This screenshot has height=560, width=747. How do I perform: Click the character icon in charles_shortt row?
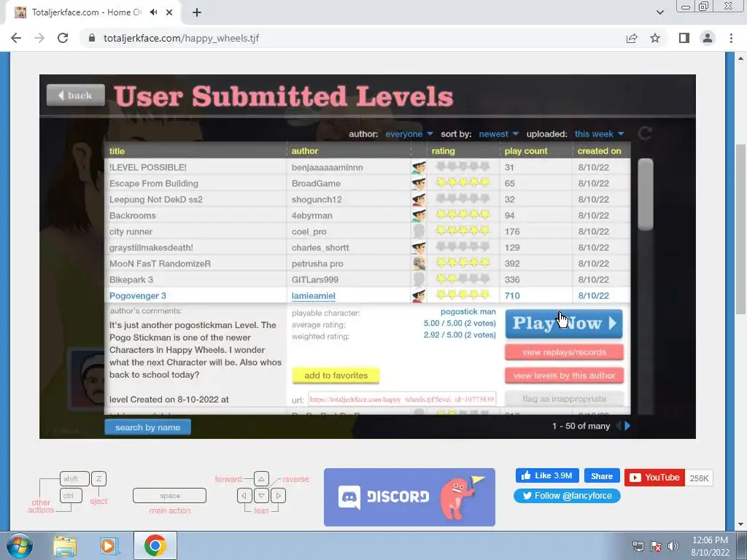419,248
